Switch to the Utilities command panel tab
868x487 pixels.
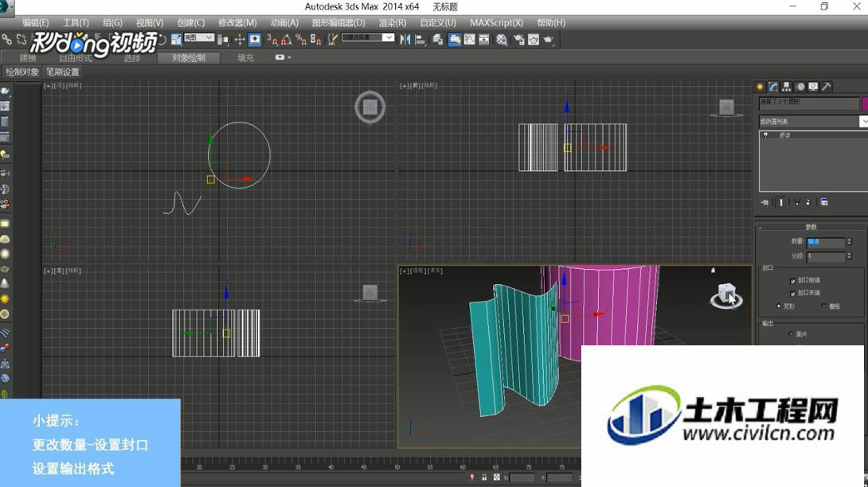(827, 87)
